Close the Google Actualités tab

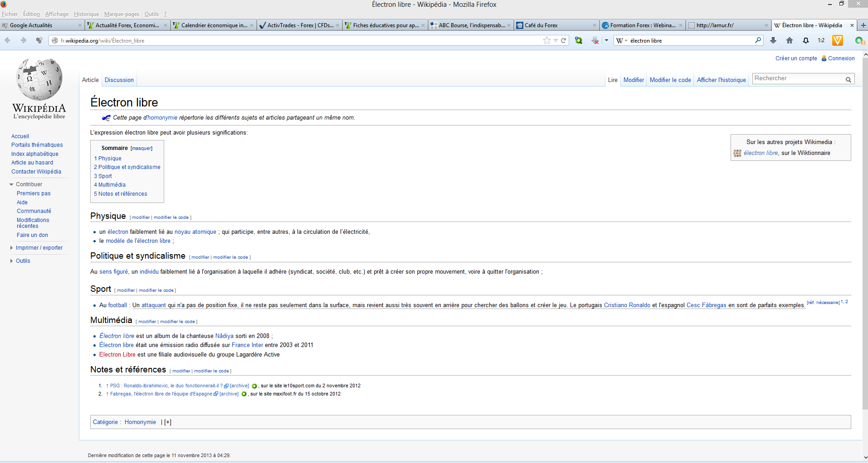pyautogui.click(x=80, y=25)
